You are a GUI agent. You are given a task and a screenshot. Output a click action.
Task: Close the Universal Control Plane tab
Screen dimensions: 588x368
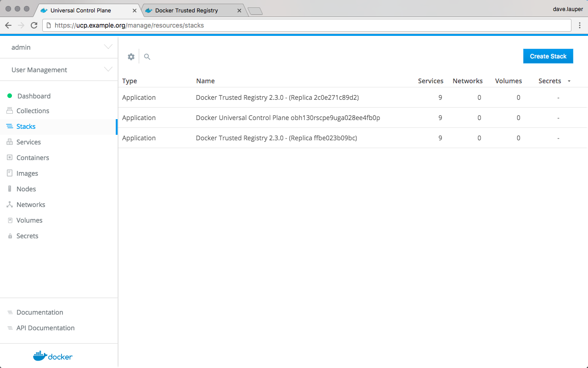135,10
